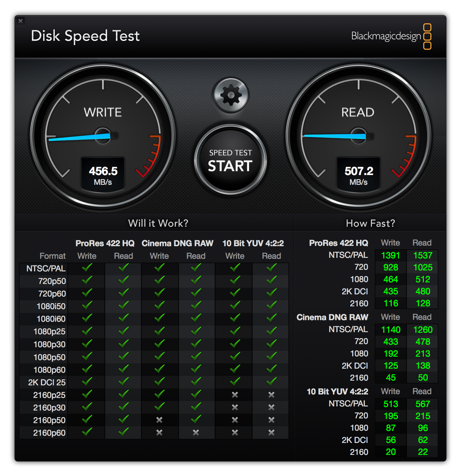Click Cinema DNG 2K DCI read value 138

[423, 365]
